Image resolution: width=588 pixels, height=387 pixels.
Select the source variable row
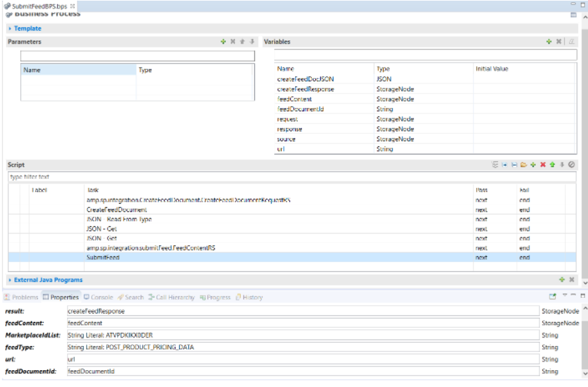point(425,139)
